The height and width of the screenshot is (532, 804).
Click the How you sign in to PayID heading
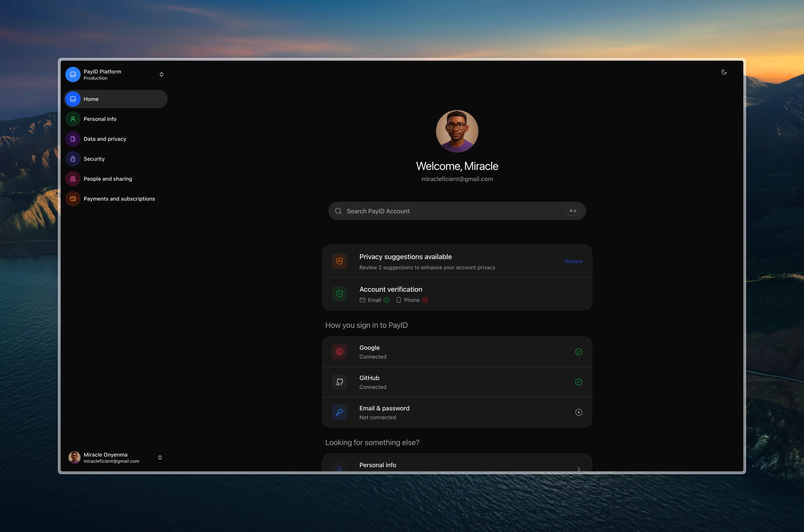pyautogui.click(x=366, y=325)
